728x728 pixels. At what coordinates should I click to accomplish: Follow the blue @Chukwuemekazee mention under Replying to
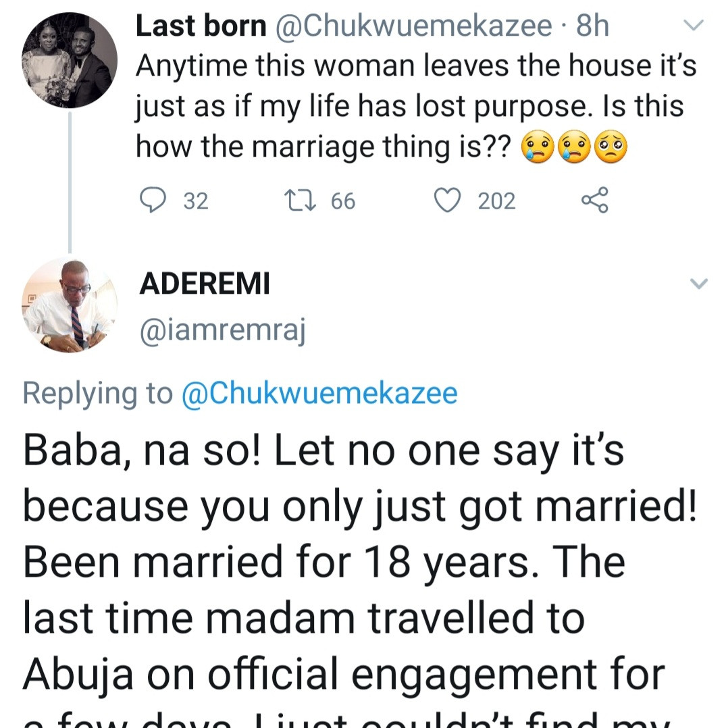[319, 394]
